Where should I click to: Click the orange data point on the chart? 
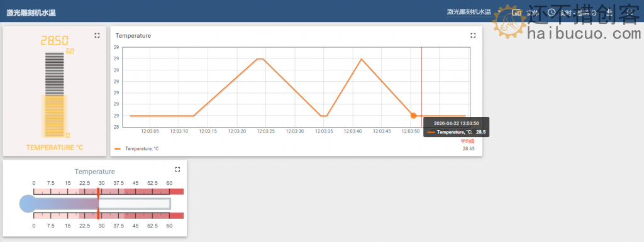[414, 116]
